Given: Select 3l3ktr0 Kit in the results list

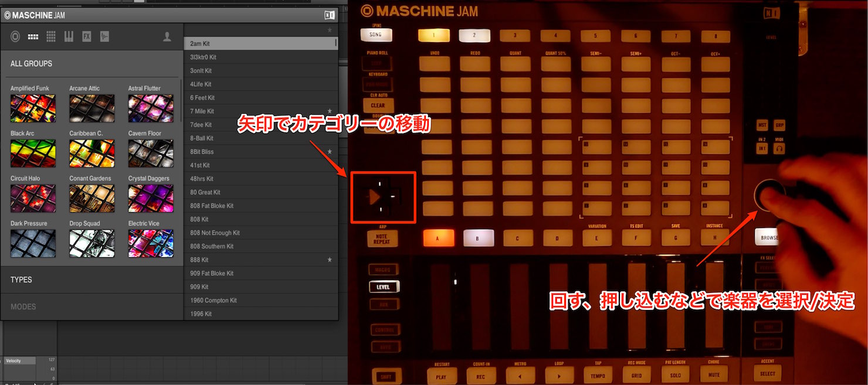Looking at the screenshot, I should (x=260, y=57).
